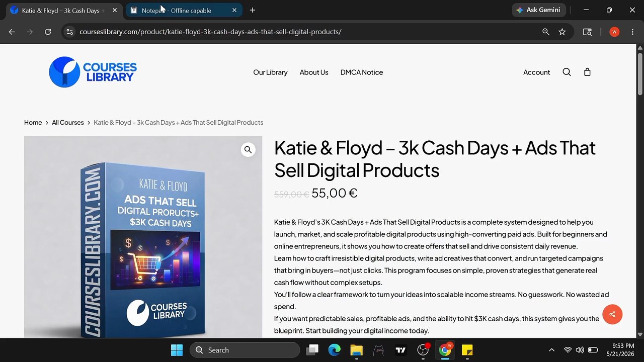The width and height of the screenshot is (644, 362).
Task: Open the volume speaker tray icon
Action: coord(580,350)
